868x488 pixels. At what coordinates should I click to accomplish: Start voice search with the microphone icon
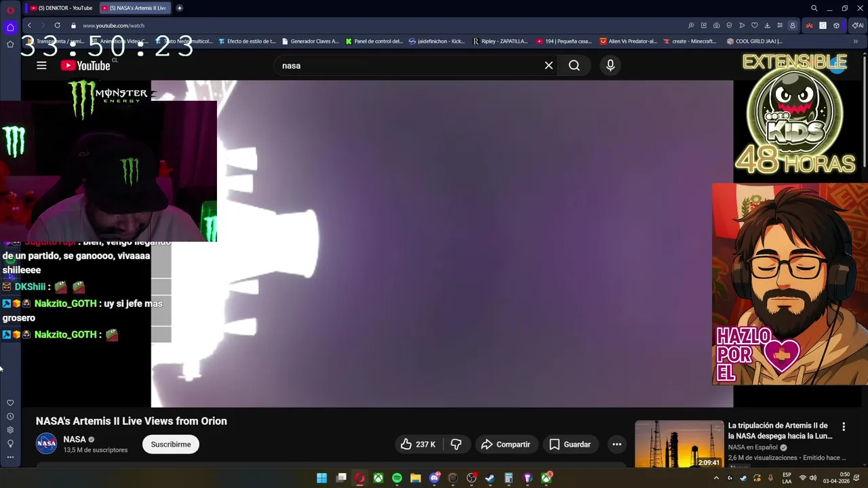click(610, 66)
